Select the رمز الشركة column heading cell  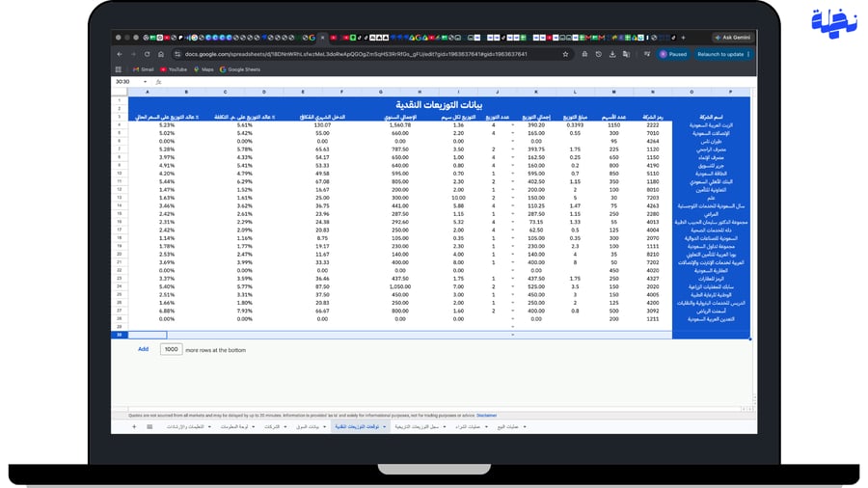coord(653,117)
